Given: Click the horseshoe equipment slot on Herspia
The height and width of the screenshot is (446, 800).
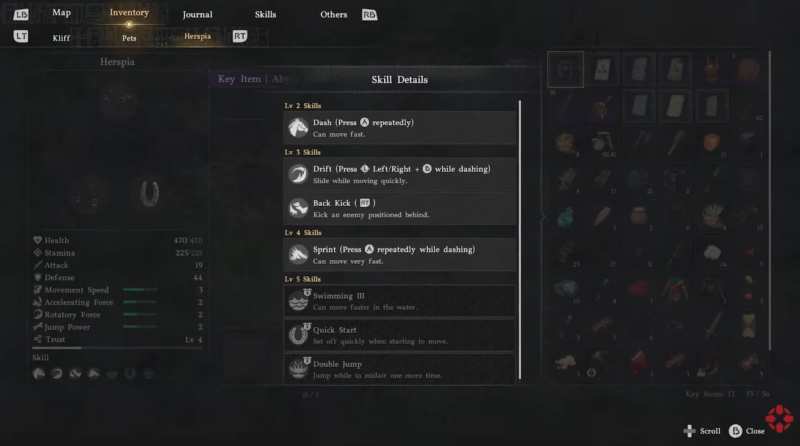Looking at the screenshot, I should tap(149, 194).
